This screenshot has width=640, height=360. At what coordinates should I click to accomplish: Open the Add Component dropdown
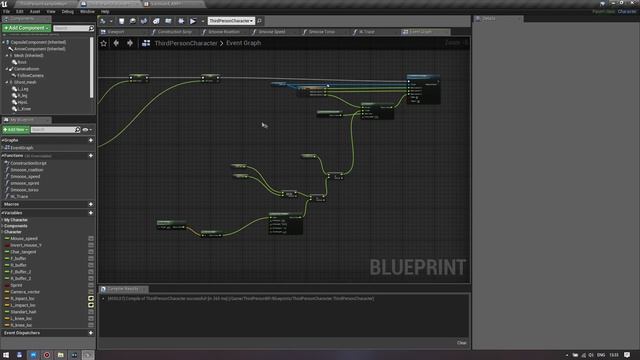(26, 28)
